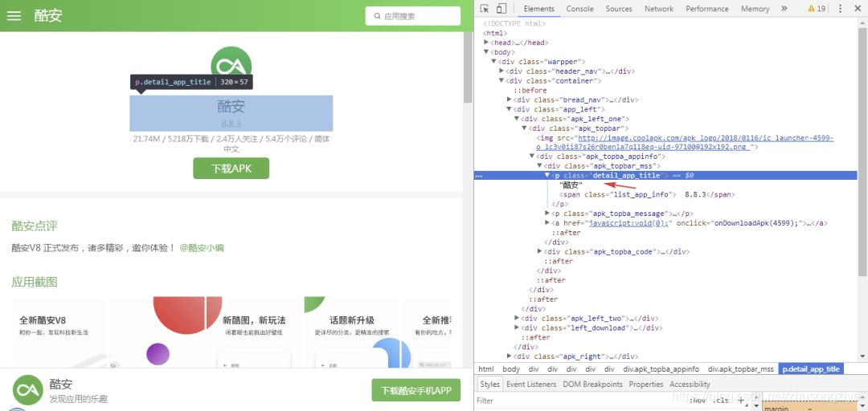Open the Accessibility pane tab
Viewport: 868px width, 411px height.
point(690,384)
